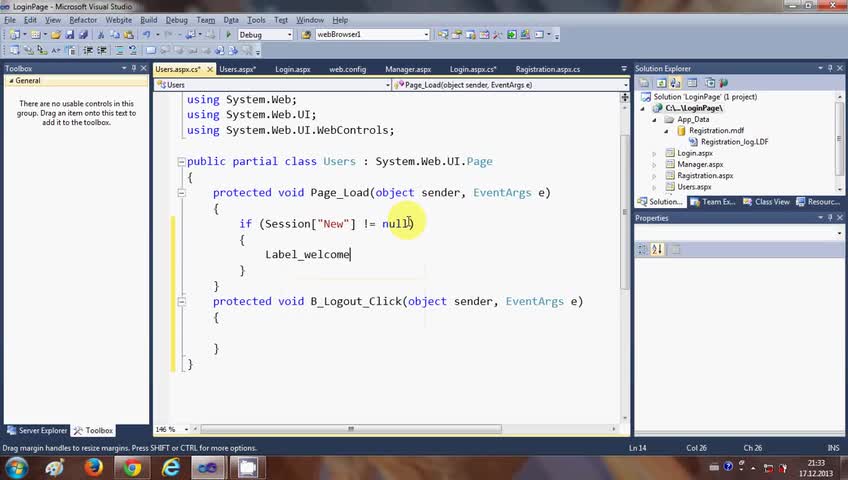Click the Alphabetical sort icon in Properties
848x480 pixels.
tap(657, 249)
